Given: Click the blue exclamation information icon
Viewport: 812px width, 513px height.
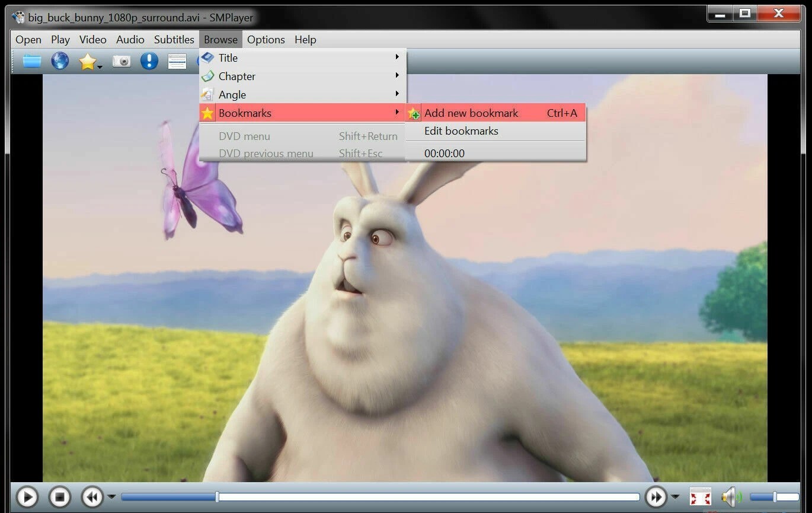Looking at the screenshot, I should 149,61.
